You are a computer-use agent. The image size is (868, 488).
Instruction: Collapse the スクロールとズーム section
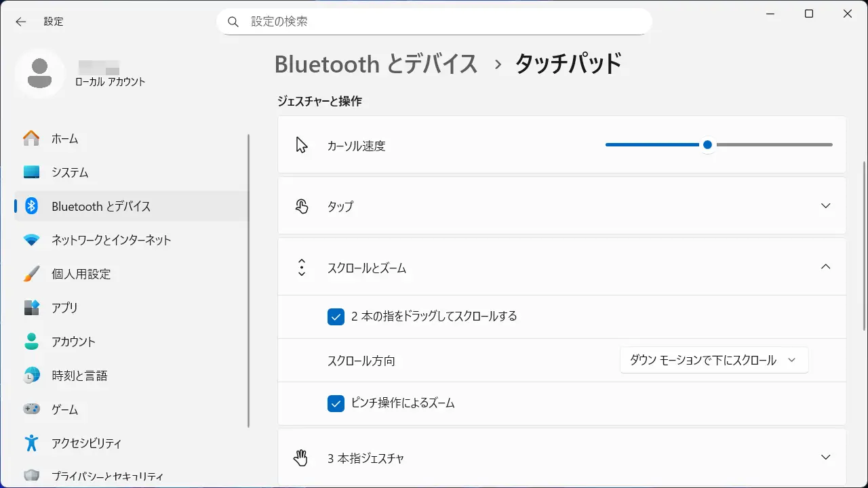pos(825,267)
